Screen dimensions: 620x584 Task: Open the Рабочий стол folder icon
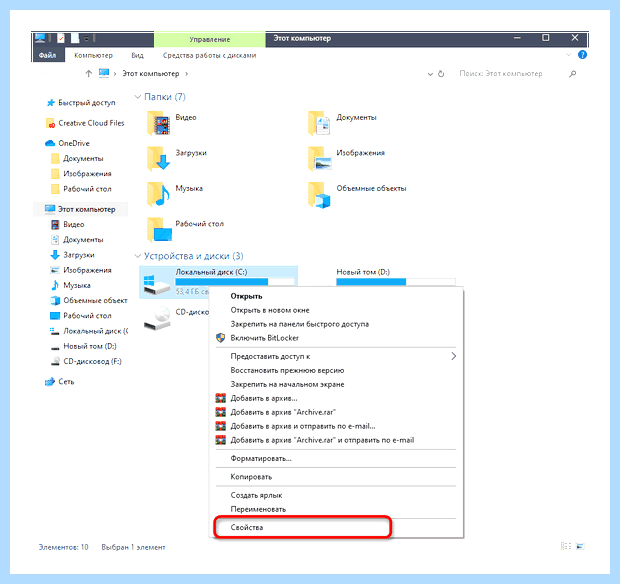tap(159, 230)
